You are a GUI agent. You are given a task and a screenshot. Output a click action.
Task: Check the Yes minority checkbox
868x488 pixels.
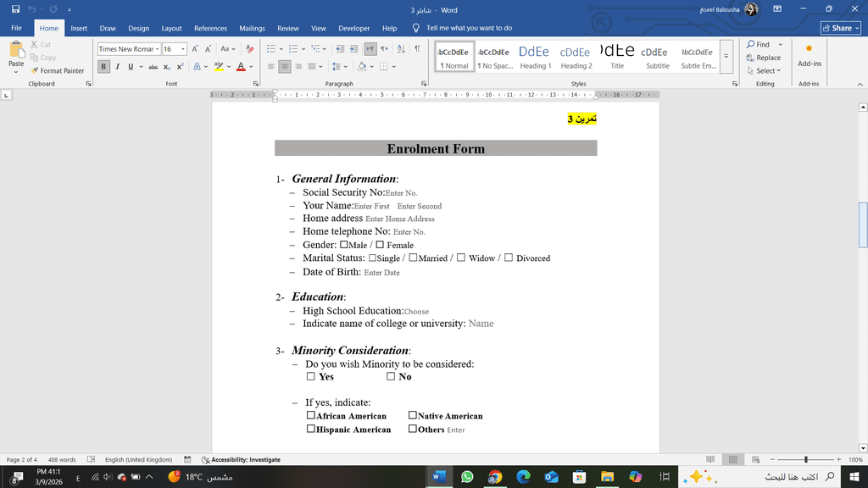(x=310, y=376)
